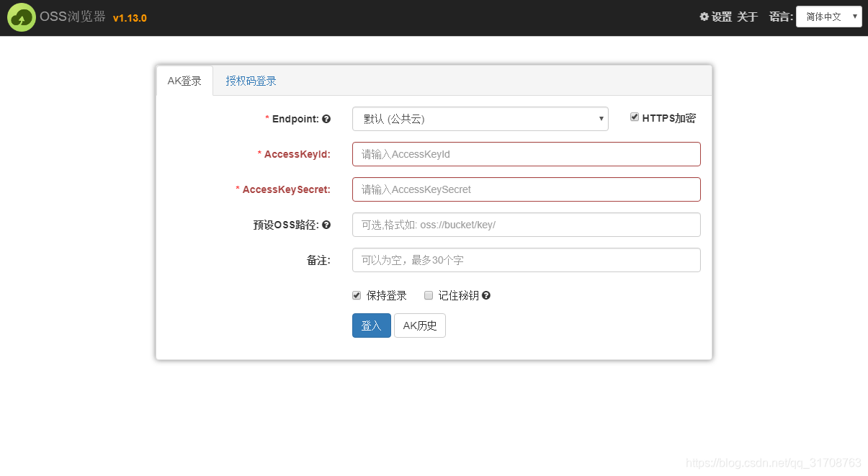Click the blue 登入 button
868x476 pixels.
pyautogui.click(x=371, y=325)
